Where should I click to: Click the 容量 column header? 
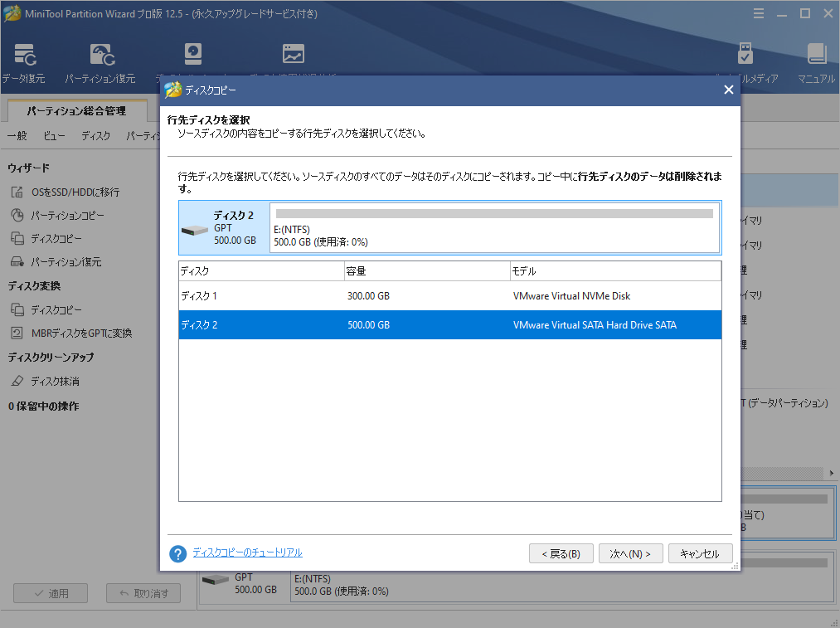(x=427, y=271)
